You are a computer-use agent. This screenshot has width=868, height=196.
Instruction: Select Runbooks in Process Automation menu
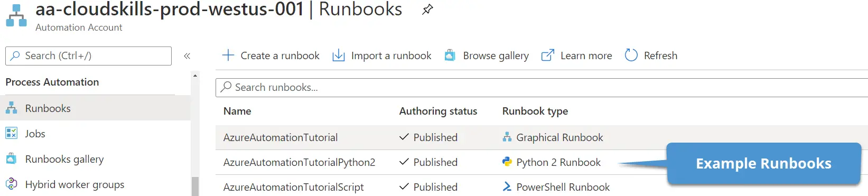pyautogui.click(x=95, y=108)
